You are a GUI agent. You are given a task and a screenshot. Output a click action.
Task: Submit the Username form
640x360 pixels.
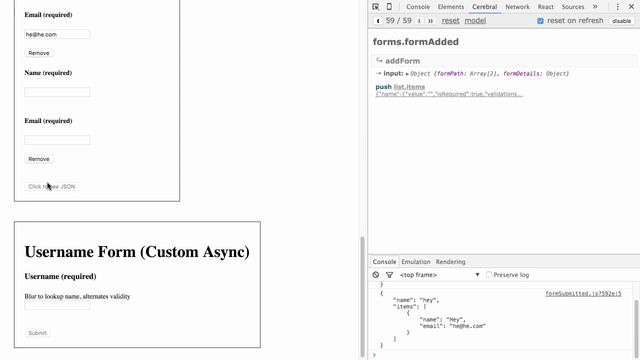coord(38,333)
